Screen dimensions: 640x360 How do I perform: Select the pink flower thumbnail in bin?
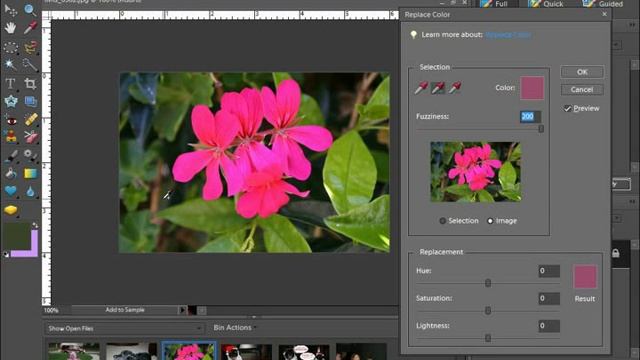(189, 351)
